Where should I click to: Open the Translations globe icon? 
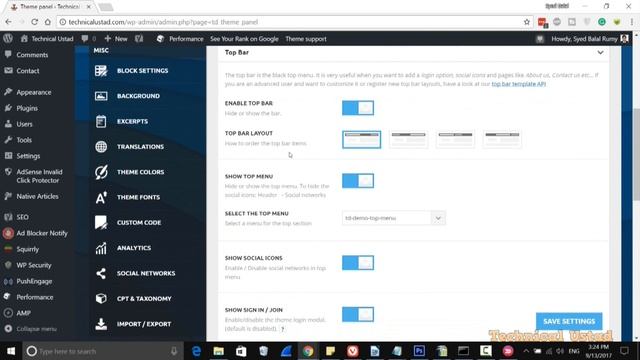(x=101, y=147)
